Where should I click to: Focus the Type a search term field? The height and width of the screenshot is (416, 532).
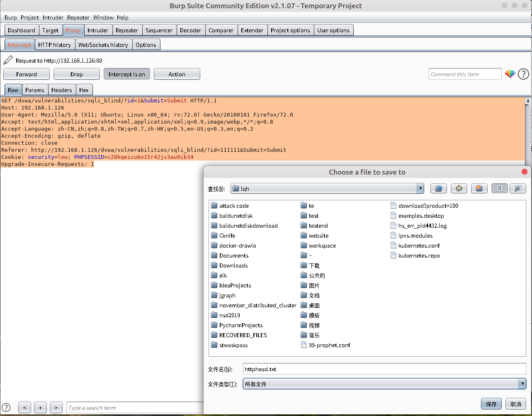135,408
